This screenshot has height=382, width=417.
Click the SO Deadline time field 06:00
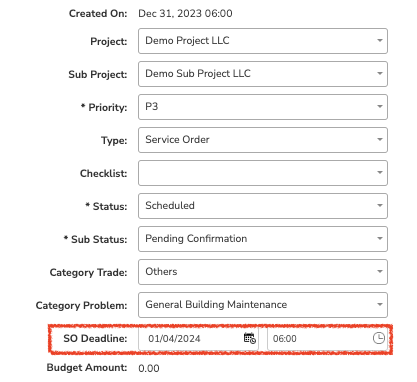(327, 338)
